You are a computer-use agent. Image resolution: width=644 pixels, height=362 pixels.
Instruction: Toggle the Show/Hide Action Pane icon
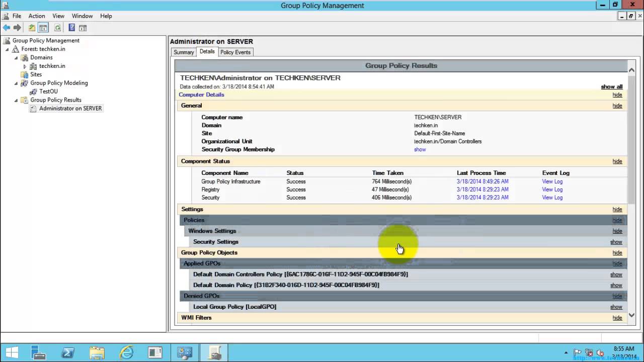click(83, 28)
